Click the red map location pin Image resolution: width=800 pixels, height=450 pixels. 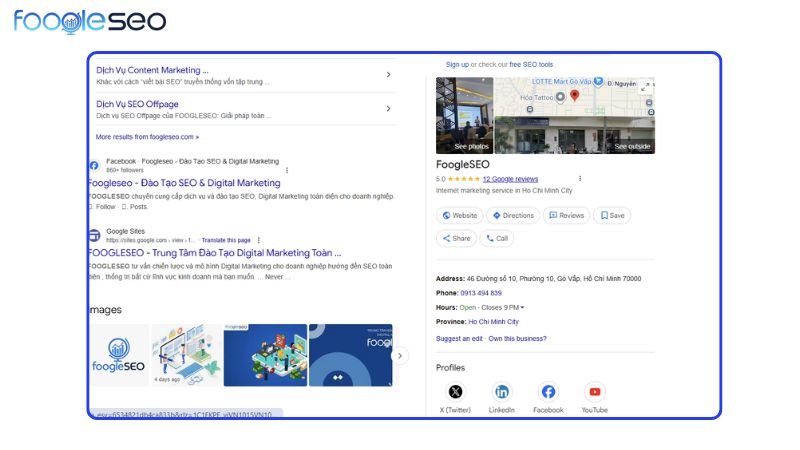coord(574,97)
